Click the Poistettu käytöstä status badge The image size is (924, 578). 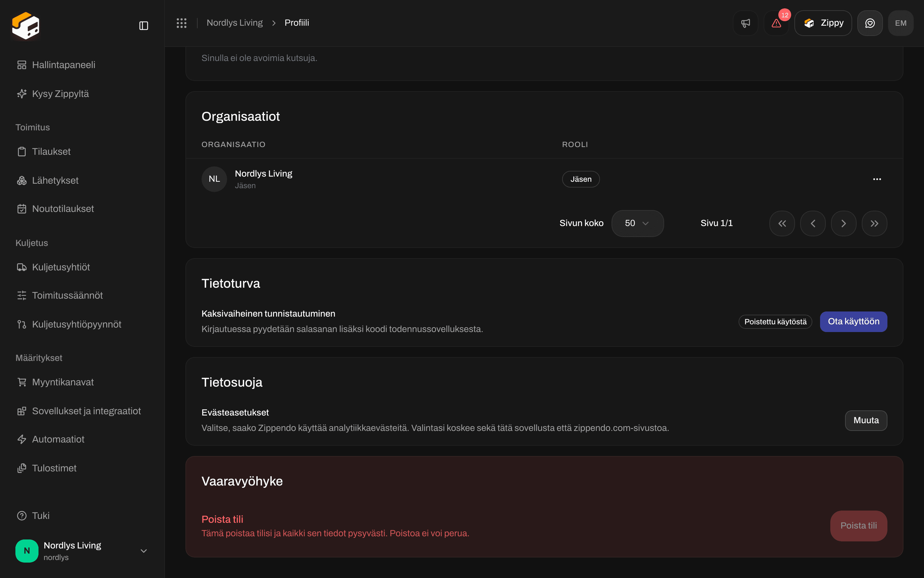775,322
